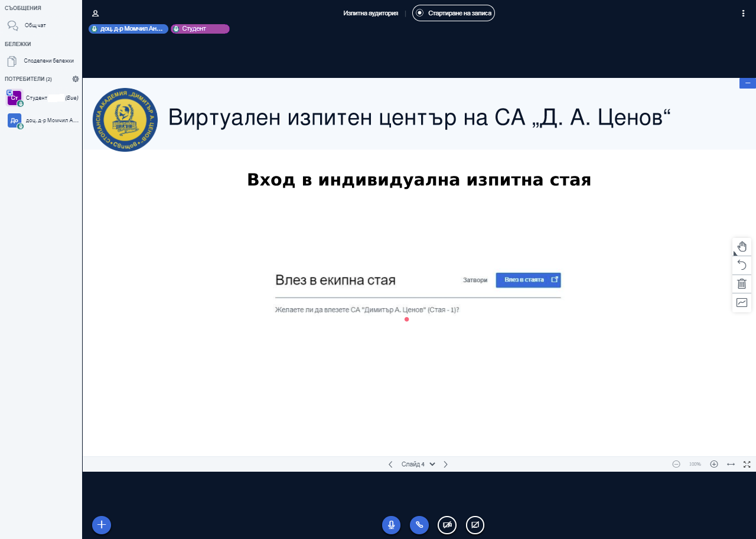Click the academy logo on the slide
The image size is (756, 539).
[125, 120]
